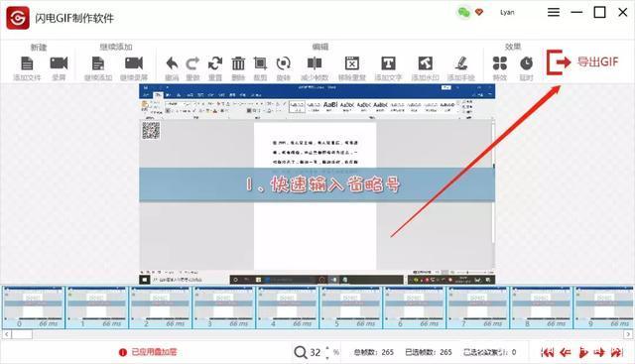The width and height of the screenshot is (635, 364).
Task: Select frame 7 thumbnail
Action: click(478, 307)
